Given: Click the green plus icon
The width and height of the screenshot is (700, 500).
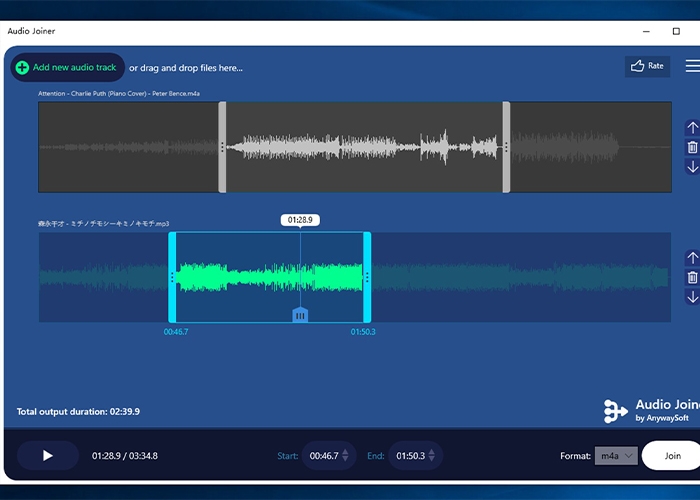Looking at the screenshot, I should pyautogui.click(x=22, y=67).
